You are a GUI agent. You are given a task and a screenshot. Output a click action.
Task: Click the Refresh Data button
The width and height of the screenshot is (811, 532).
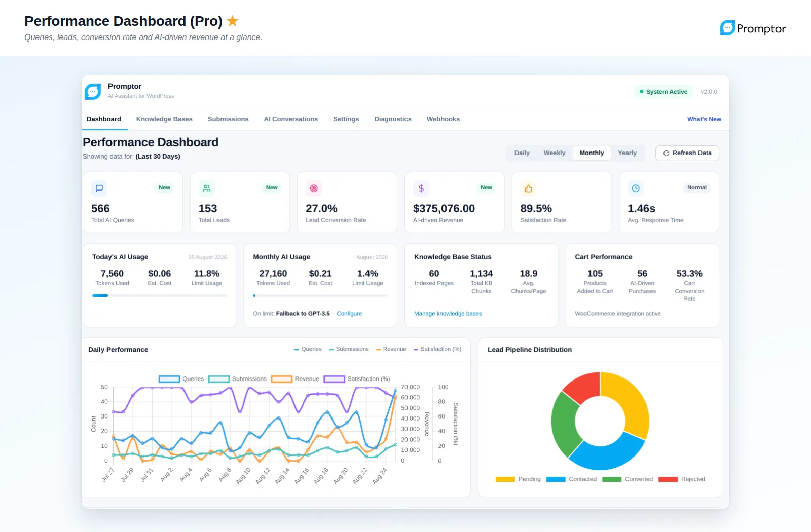click(x=687, y=153)
